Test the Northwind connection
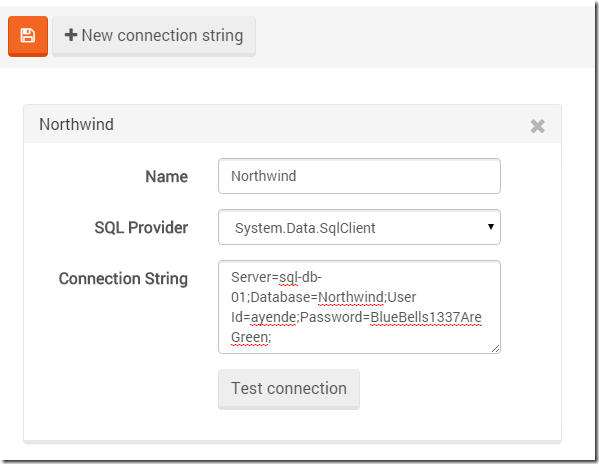This screenshot has height=464, width=599. (289, 389)
